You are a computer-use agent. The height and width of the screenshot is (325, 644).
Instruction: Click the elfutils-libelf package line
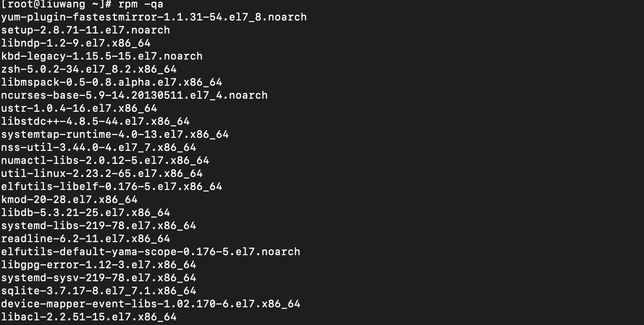tap(111, 187)
